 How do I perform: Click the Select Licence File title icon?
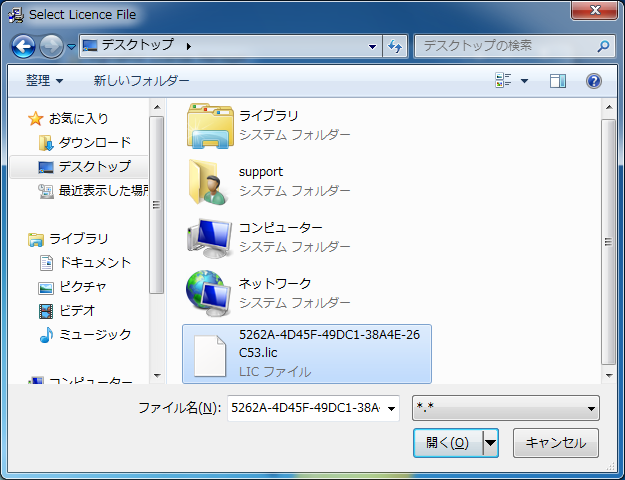click(16, 15)
